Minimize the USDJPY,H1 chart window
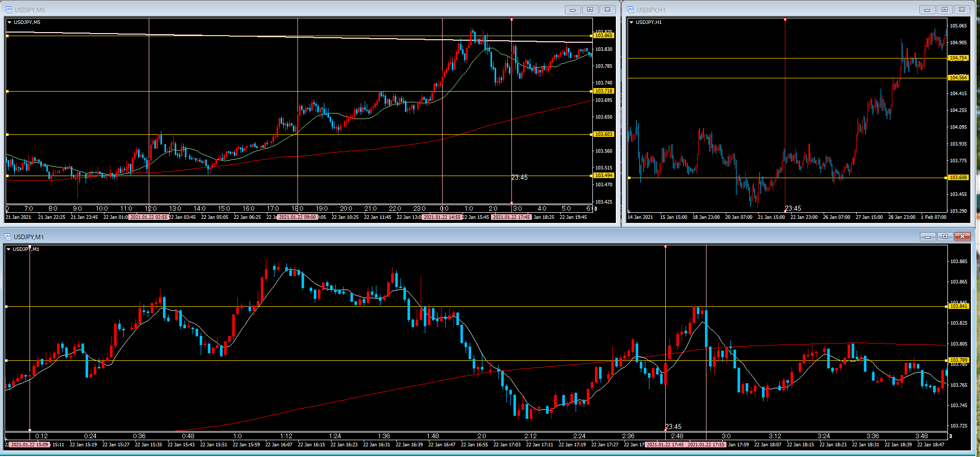This screenshot has width=980, height=457. click(x=927, y=10)
